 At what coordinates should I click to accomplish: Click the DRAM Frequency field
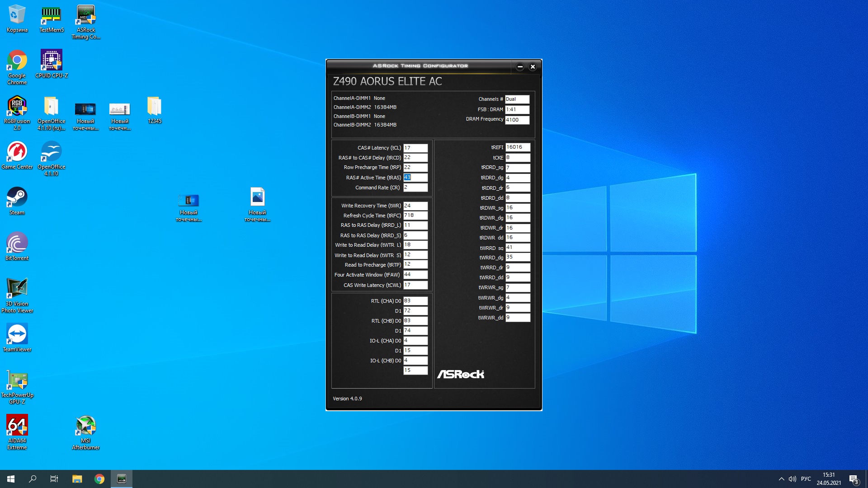point(517,120)
